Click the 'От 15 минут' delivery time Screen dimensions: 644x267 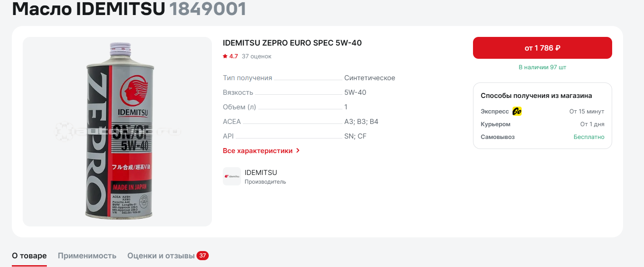pos(587,112)
